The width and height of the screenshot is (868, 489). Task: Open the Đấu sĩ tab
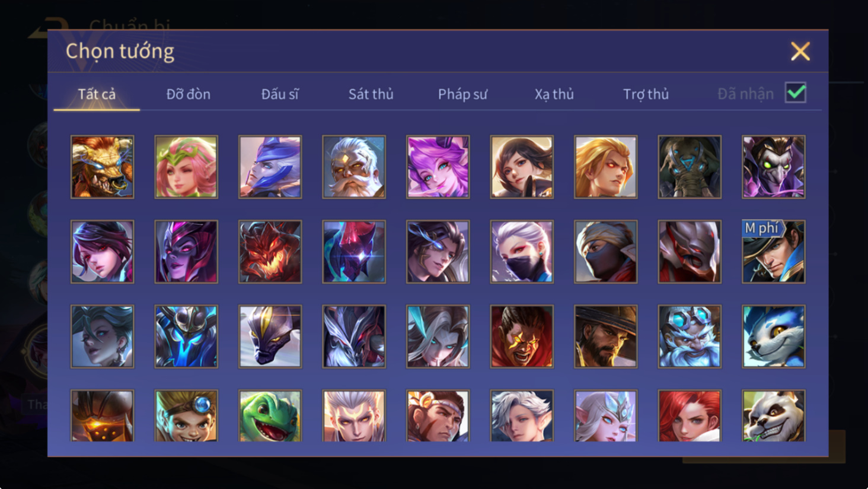point(280,94)
